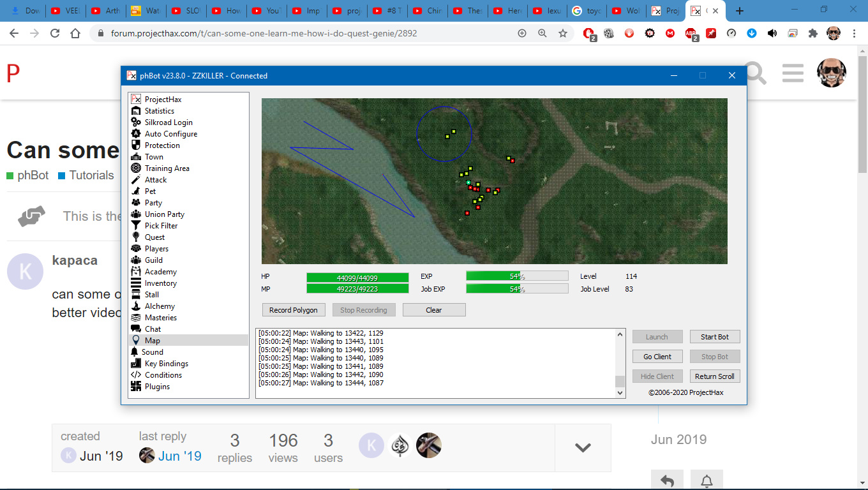Screen dimensions: 868x490
Task: Click the browser bookmark star icon
Action: [563, 33]
